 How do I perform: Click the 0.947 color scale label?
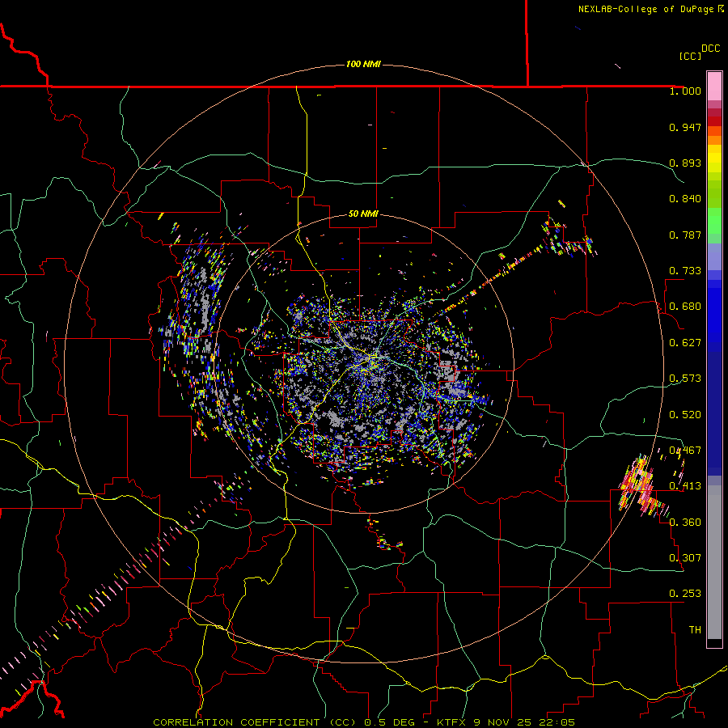tap(685, 127)
